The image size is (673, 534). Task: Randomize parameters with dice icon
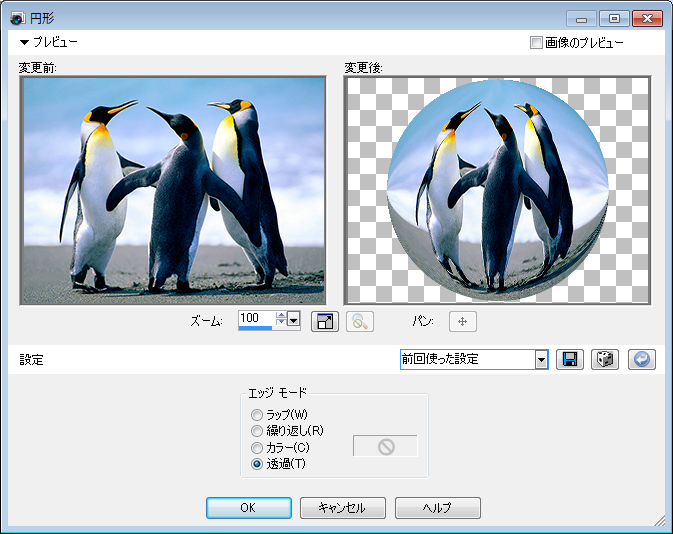pyautogui.click(x=605, y=359)
